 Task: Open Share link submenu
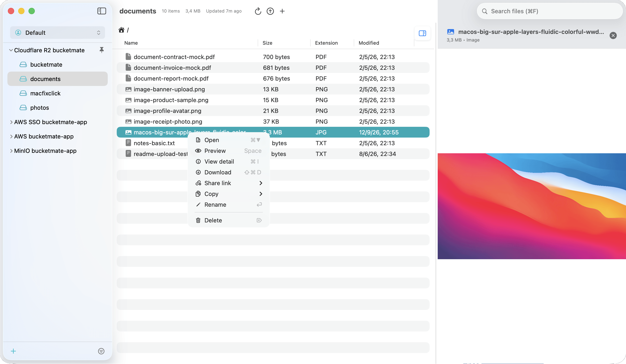point(229,183)
